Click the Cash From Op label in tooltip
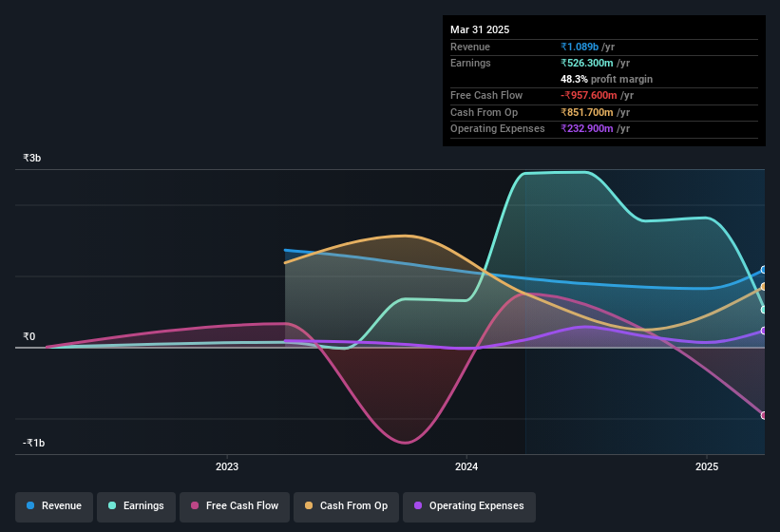The image size is (780, 532). coord(484,112)
